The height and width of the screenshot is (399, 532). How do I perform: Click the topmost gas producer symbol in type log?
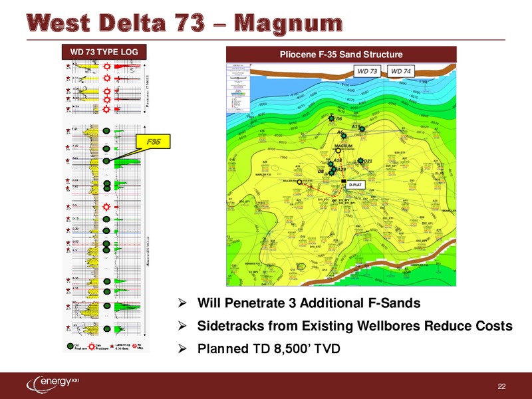tap(107, 66)
